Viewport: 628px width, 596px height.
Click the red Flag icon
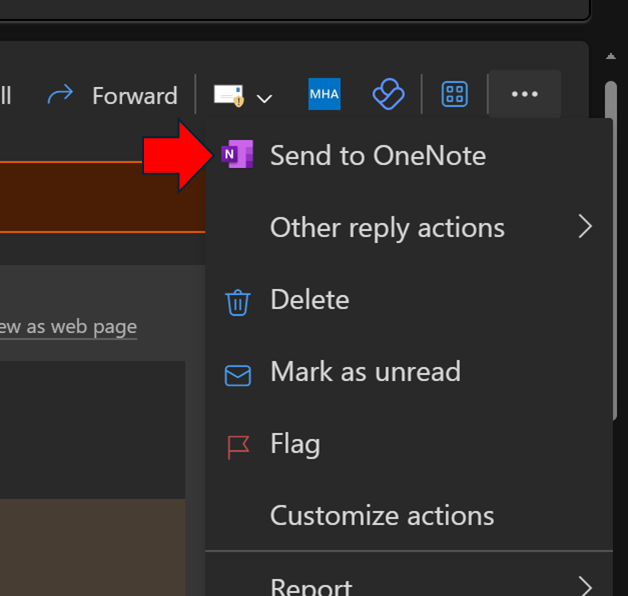238,445
